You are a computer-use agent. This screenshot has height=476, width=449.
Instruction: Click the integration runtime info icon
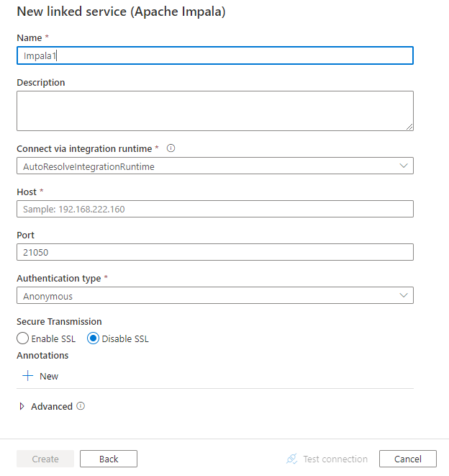coord(171,148)
